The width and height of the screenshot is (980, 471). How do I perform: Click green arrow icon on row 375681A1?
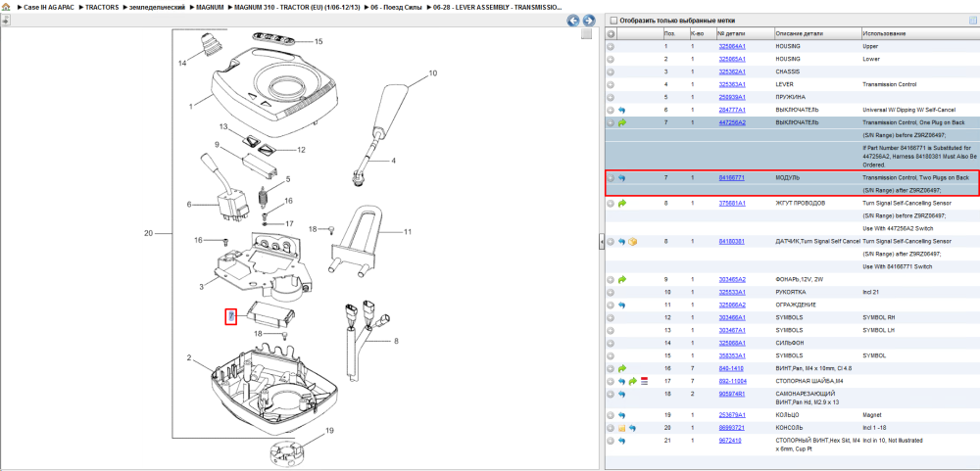pos(622,203)
